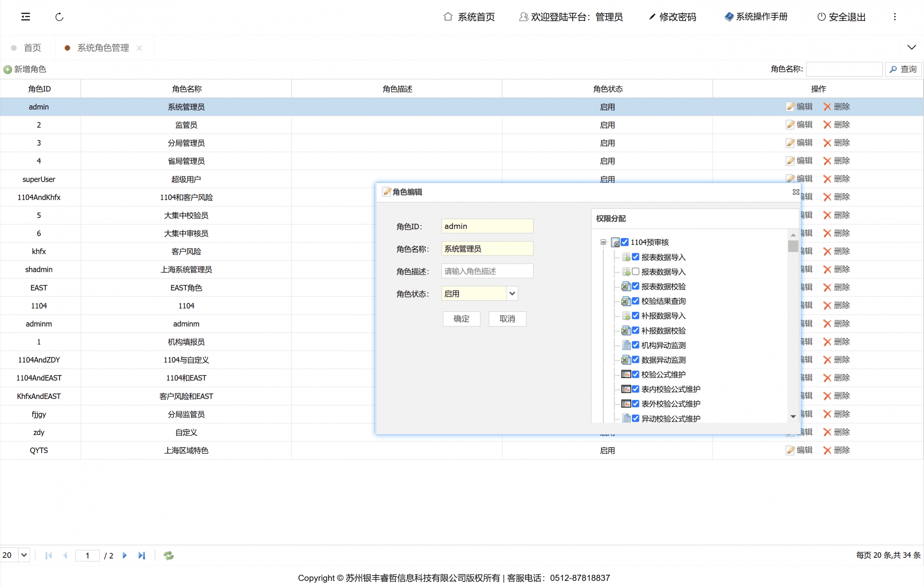Click the green table reload icon
This screenshot has width=924, height=587.
(x=169, y=555)
